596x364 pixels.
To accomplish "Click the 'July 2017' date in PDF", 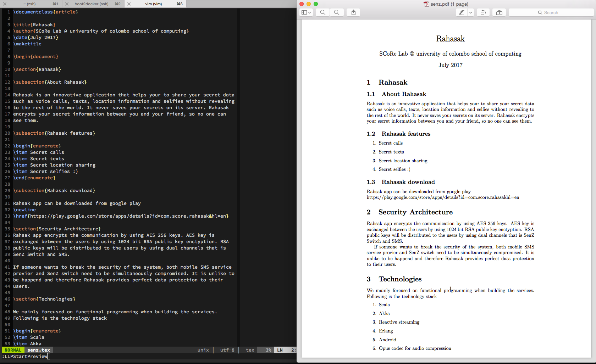I will [x=450, y=65].
